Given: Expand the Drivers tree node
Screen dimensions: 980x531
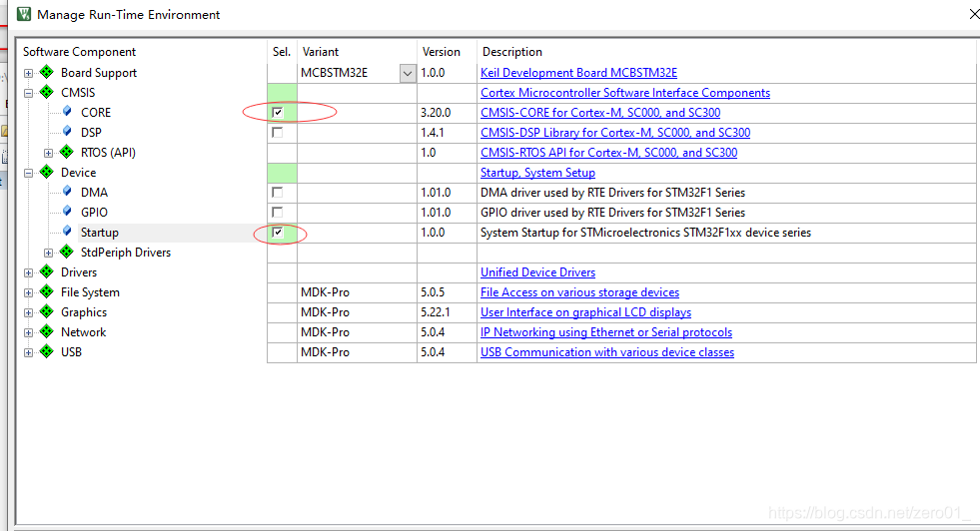Looking at the screenshot, I should (x=29, y=273).
